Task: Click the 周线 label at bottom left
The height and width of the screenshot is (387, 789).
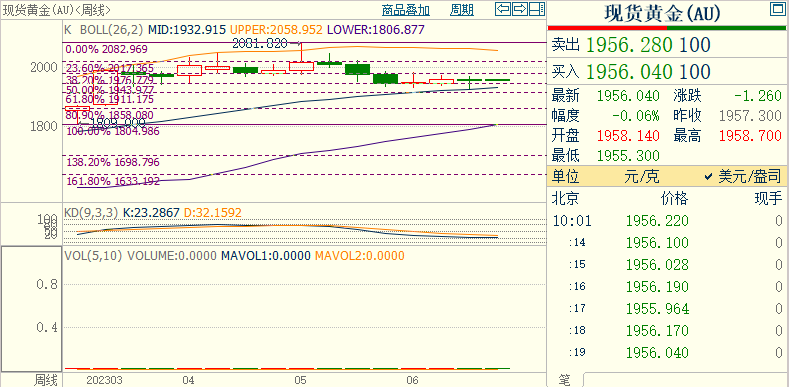Action: (x=46, y=379)
